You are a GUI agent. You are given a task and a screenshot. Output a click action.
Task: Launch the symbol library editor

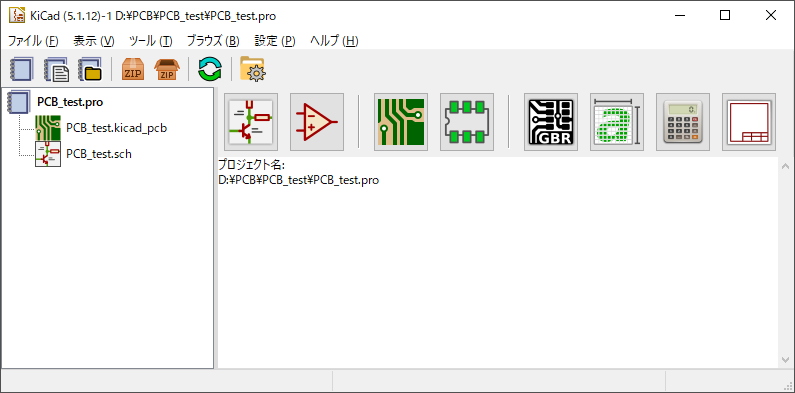(317, 122)
